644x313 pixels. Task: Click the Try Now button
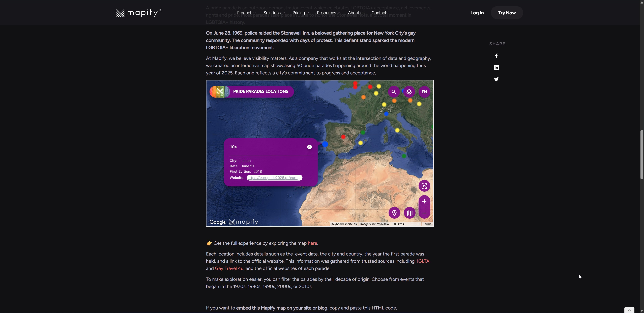pos(507,13)
